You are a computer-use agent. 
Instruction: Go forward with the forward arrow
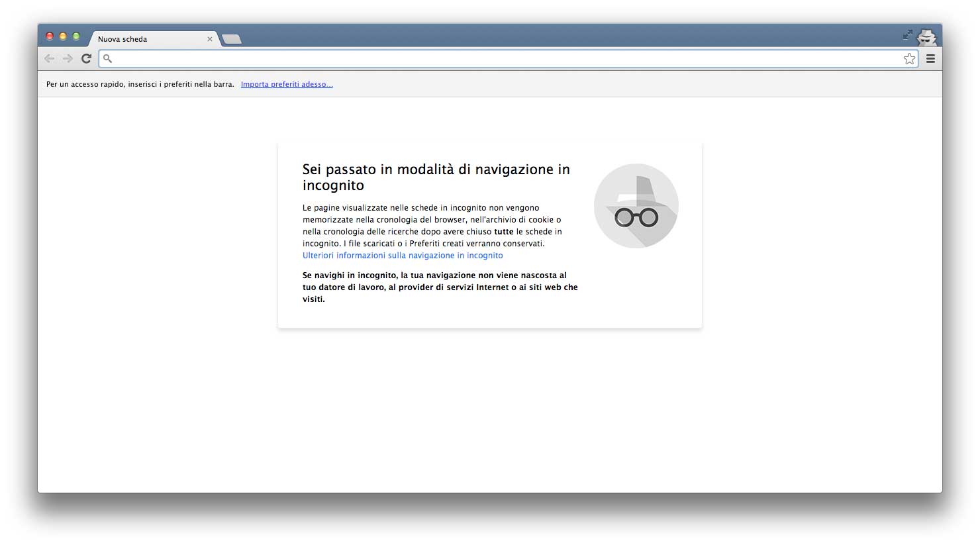click(x=68, y=59)
